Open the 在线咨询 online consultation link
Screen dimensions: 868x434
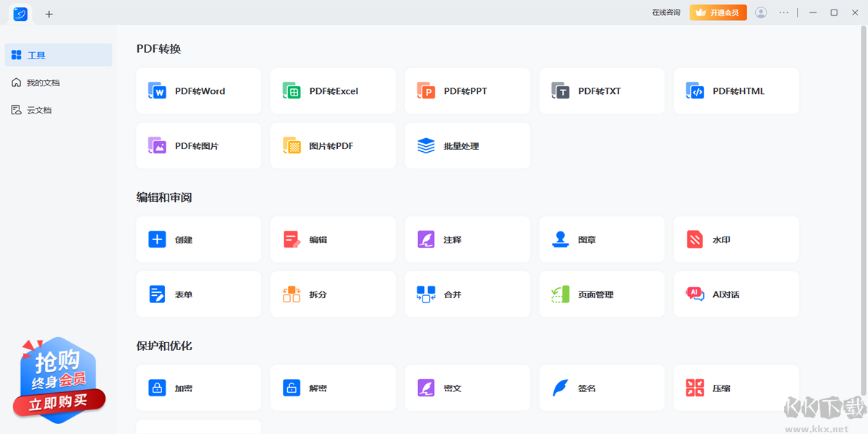(665, 13)
